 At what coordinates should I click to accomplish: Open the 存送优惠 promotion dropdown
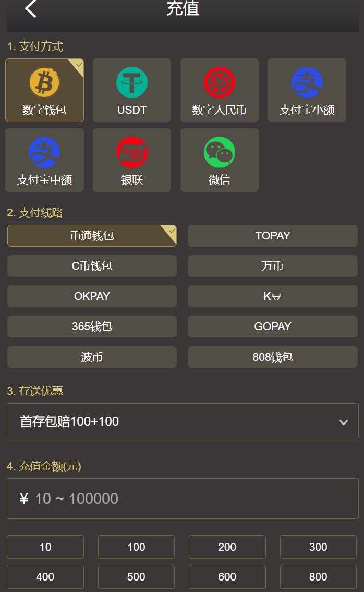[182, 421]
